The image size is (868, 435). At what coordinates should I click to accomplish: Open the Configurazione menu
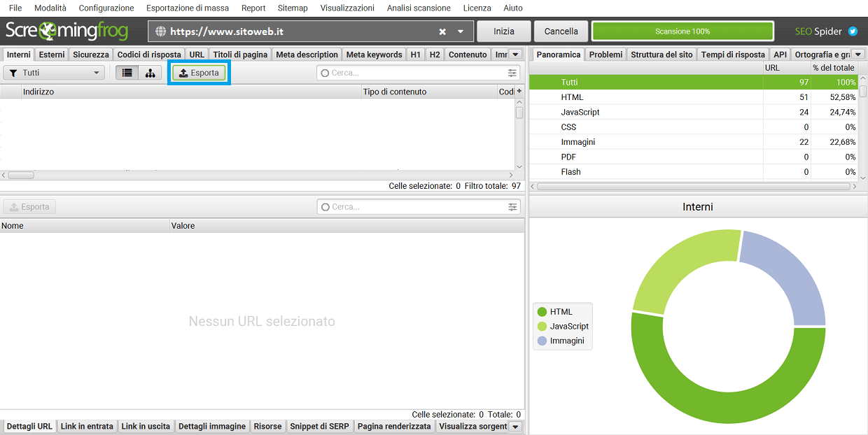pos(106,8)
